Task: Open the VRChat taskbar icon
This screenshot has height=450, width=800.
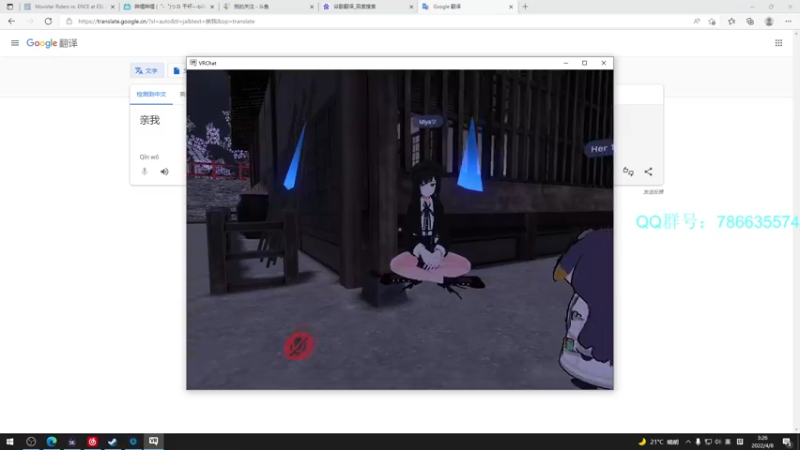Action: (154, 441)
